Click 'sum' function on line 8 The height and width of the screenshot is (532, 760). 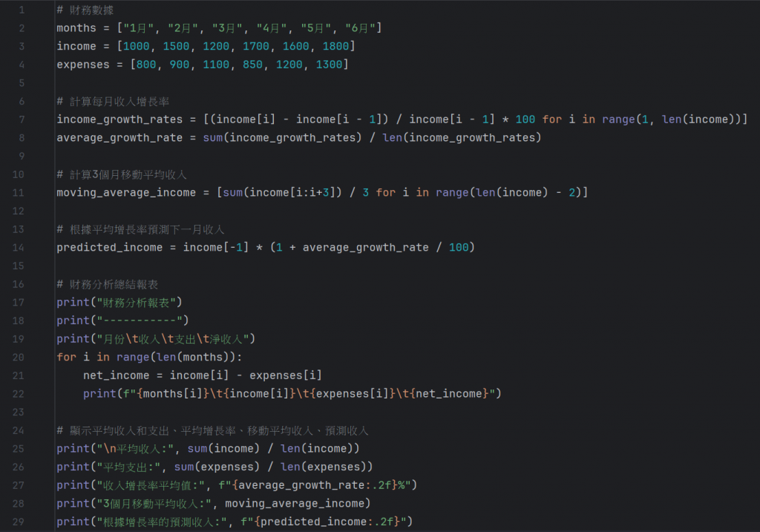[213, 138]
